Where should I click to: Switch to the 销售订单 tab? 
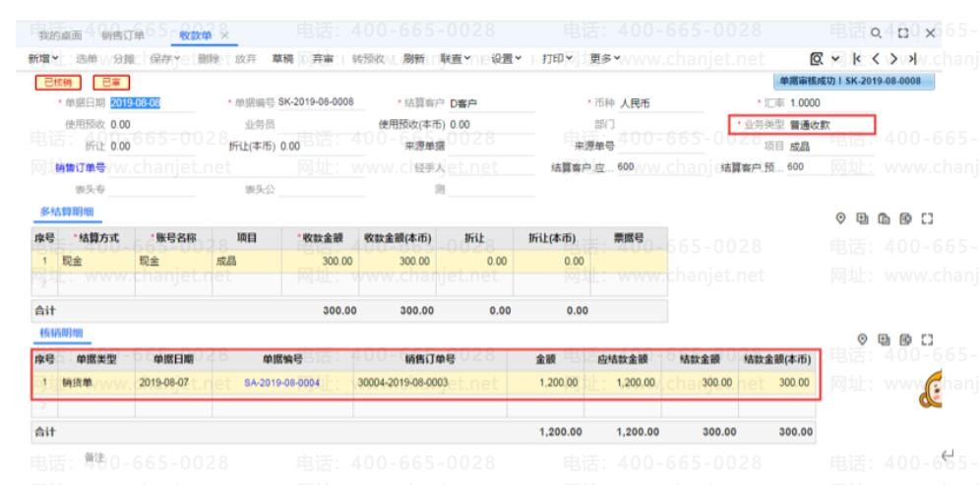(122, 35)
